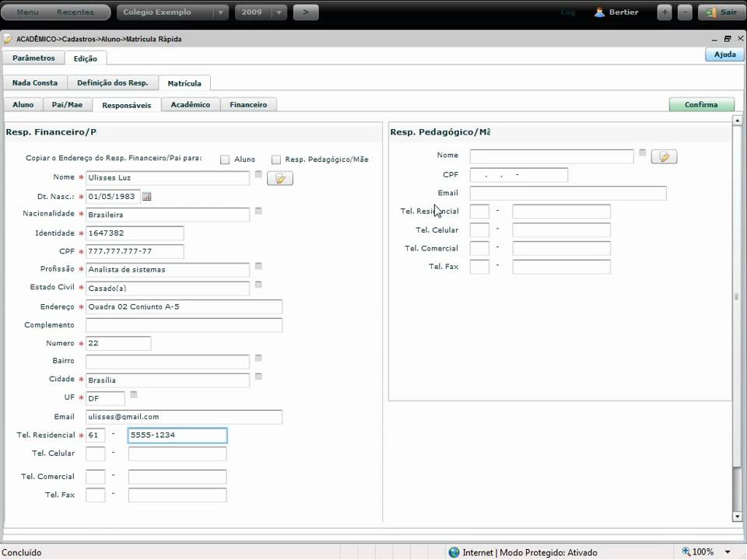Open the Financeiro sub-tab
The image size is (747, 560).
coord(248,104)
